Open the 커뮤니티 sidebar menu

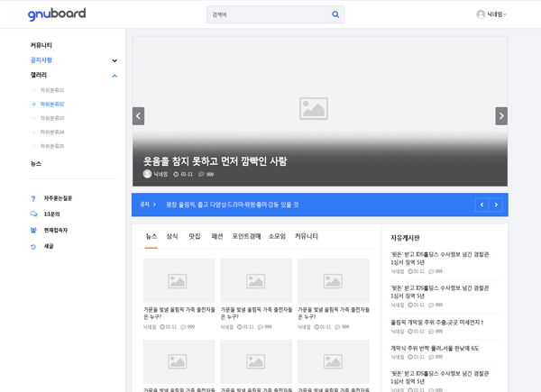coord(41,45)
